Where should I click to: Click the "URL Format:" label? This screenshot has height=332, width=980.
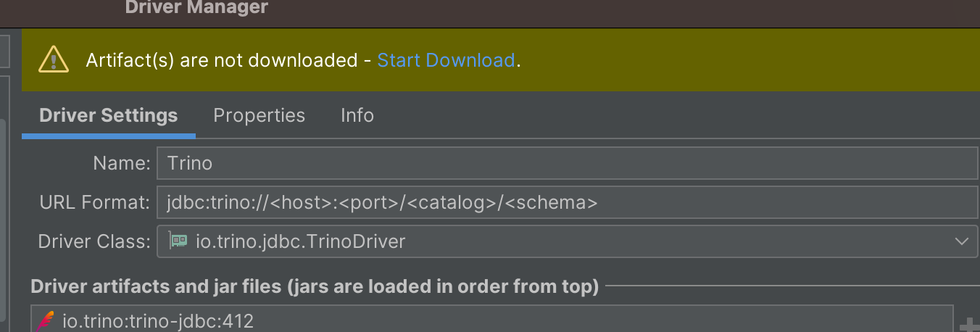click(x=94, y=202)
